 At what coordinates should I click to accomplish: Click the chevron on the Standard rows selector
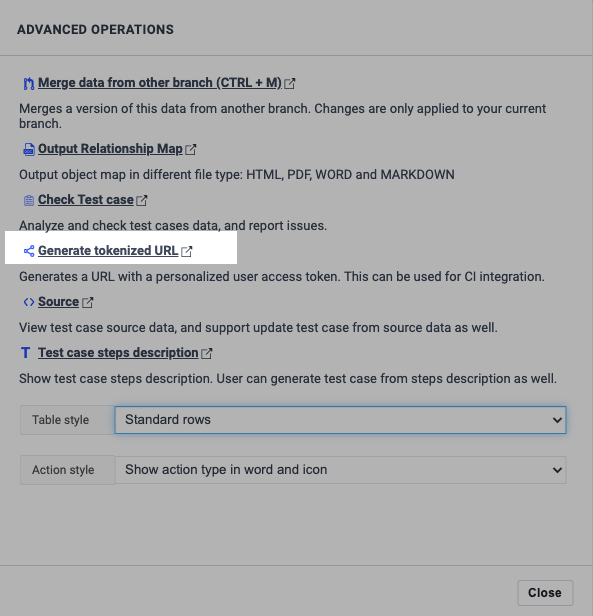(557, 420)
